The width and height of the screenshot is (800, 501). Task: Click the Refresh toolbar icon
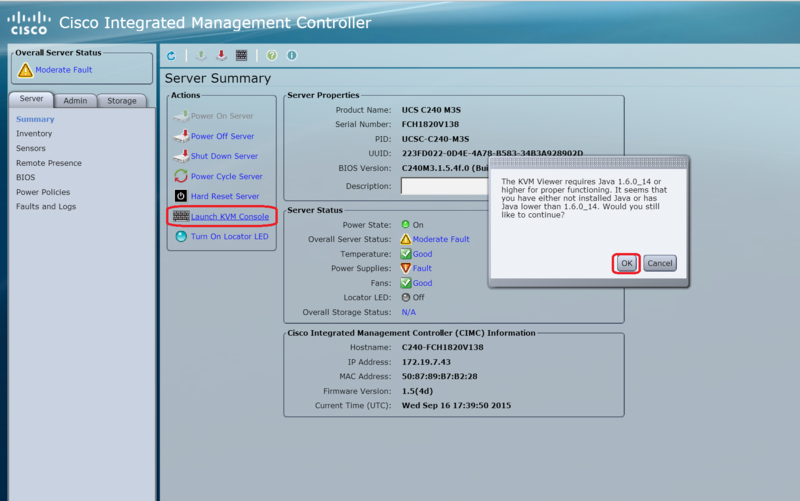[171, 56]
